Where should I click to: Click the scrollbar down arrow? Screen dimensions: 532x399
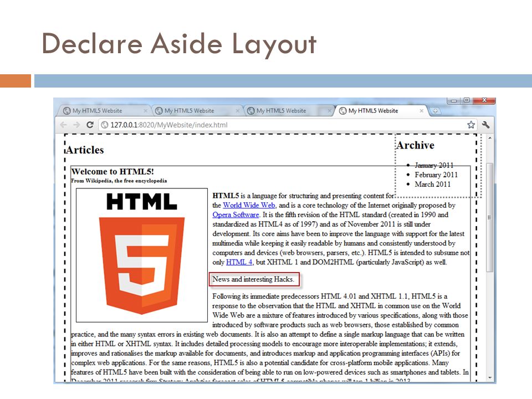click(489, 377)
